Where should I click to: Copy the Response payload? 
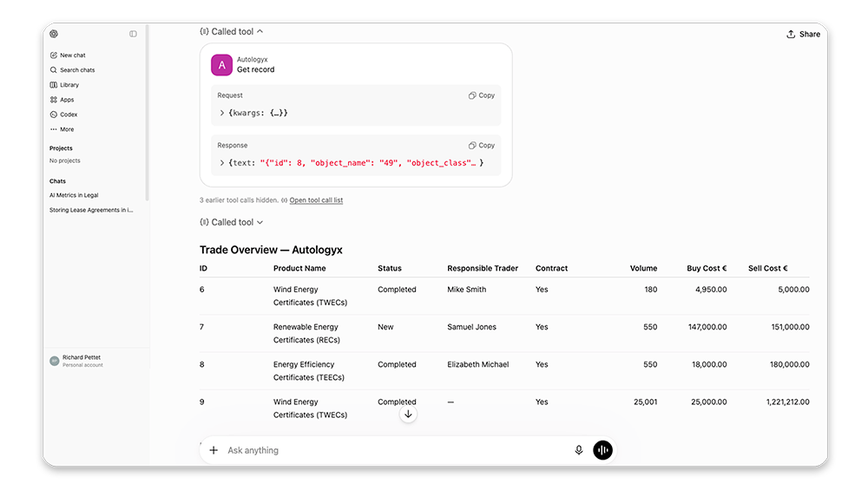(482, 146)
